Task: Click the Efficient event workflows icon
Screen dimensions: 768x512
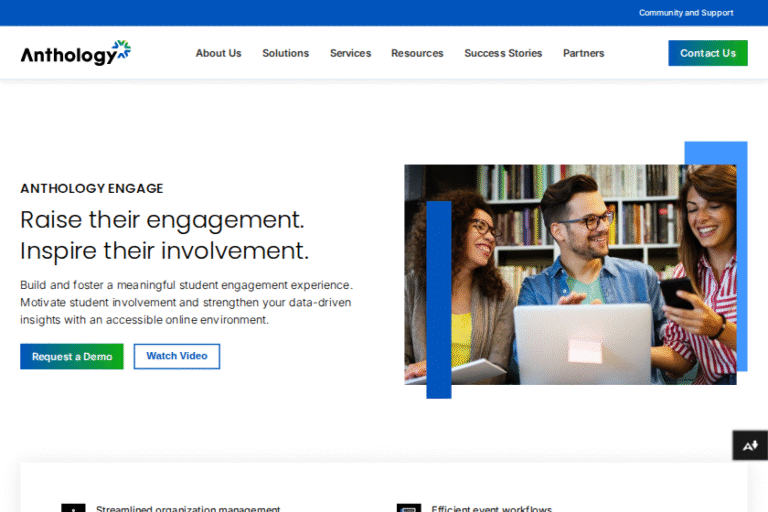Action: (408, 508)
